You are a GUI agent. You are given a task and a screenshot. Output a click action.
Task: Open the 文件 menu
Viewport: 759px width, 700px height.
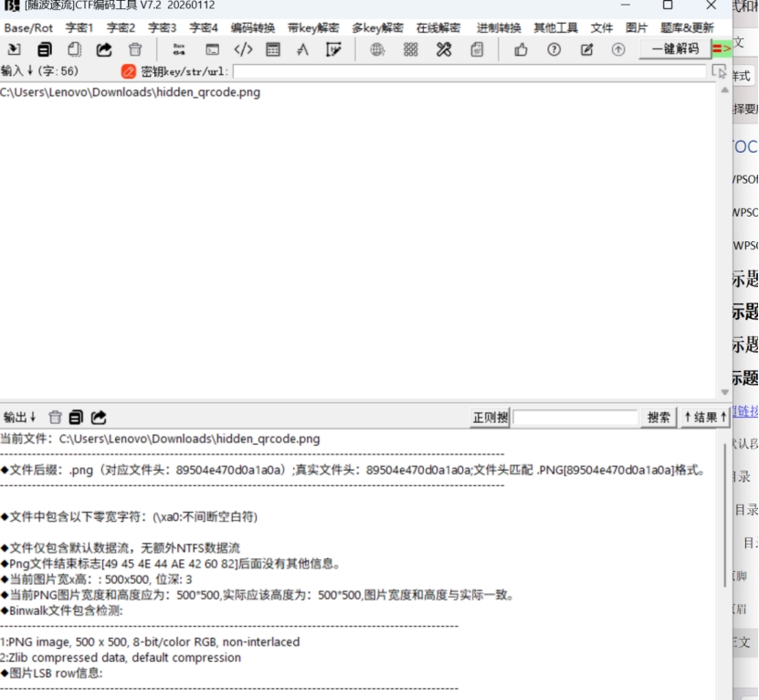click(x=602, y=27)
